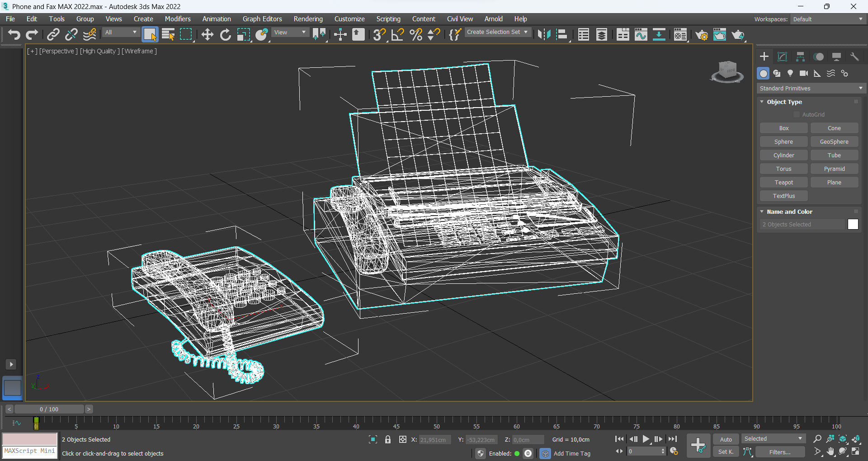Image resolution: width=868 pixels, height=461 pixels.
Task: Click the Mirror tool icon
Action: pos(544,35)
